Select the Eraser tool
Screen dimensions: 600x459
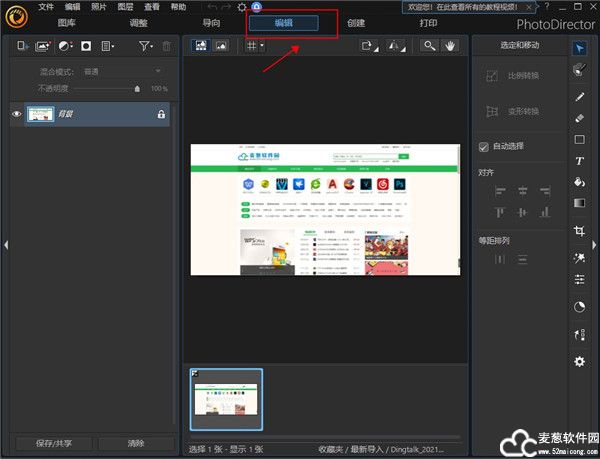(x=579, y=118)
